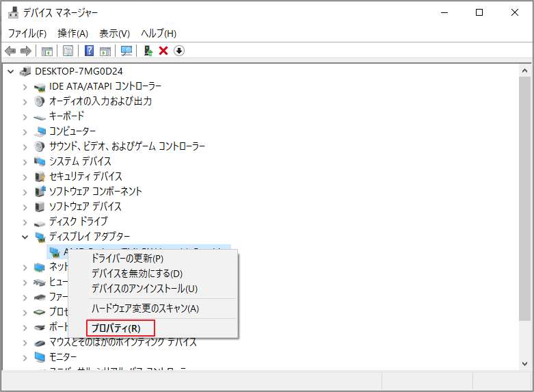This screenshot has width=534, height=392.
Task: Expand the ディスク ドライブ node
Action: click(25, 222)
